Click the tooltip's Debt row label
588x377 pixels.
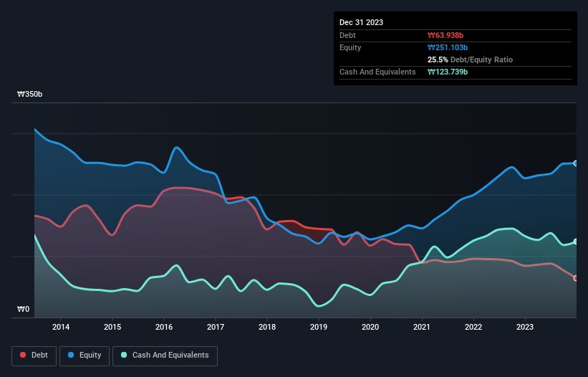click(x=347, y=35)
